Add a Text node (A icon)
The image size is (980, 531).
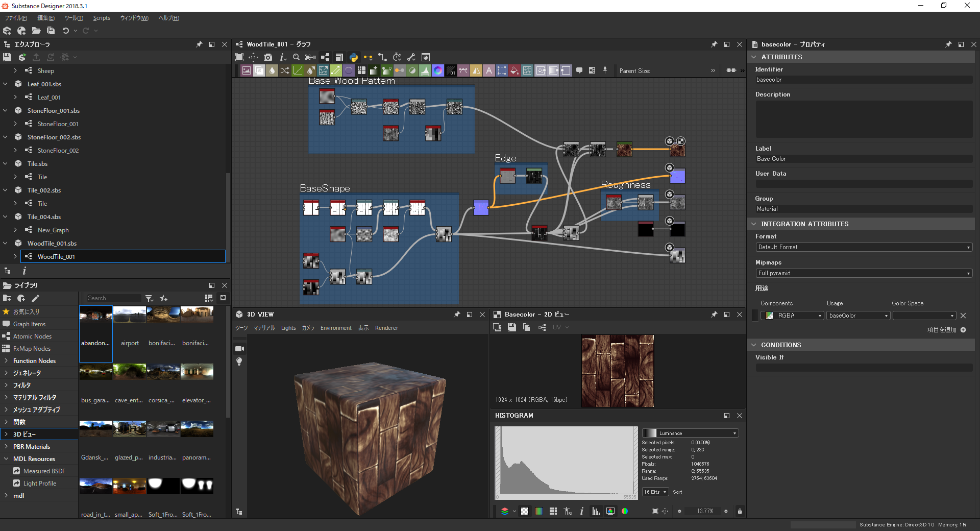(489, 70)
